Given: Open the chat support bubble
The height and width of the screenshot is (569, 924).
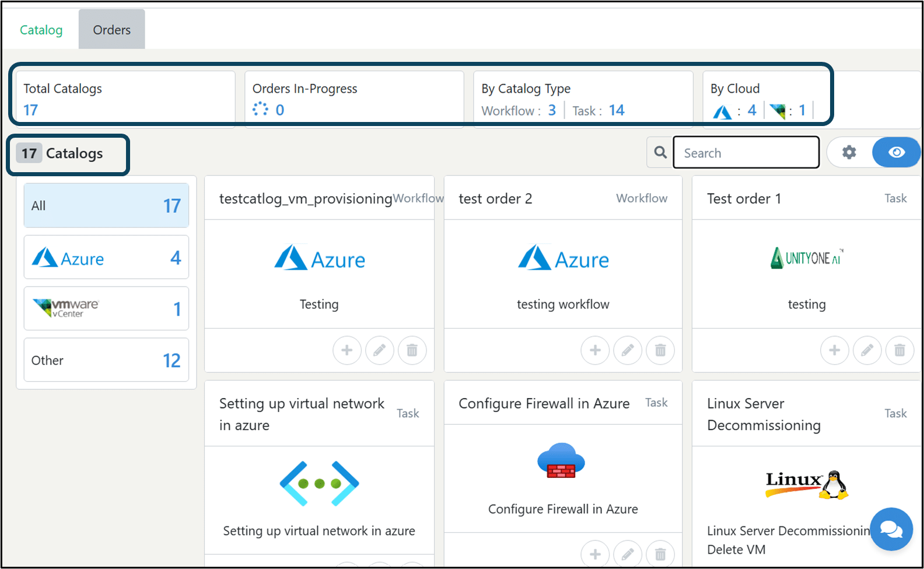Looking at the screenshot, I should coord(891,529).
